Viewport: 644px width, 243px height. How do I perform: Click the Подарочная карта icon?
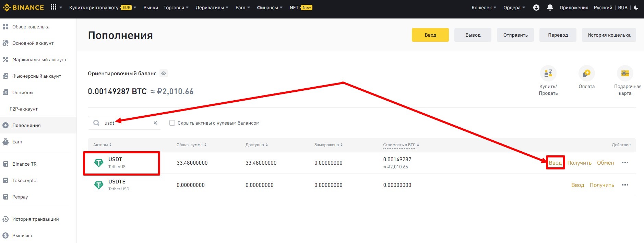tap(625, 73)
